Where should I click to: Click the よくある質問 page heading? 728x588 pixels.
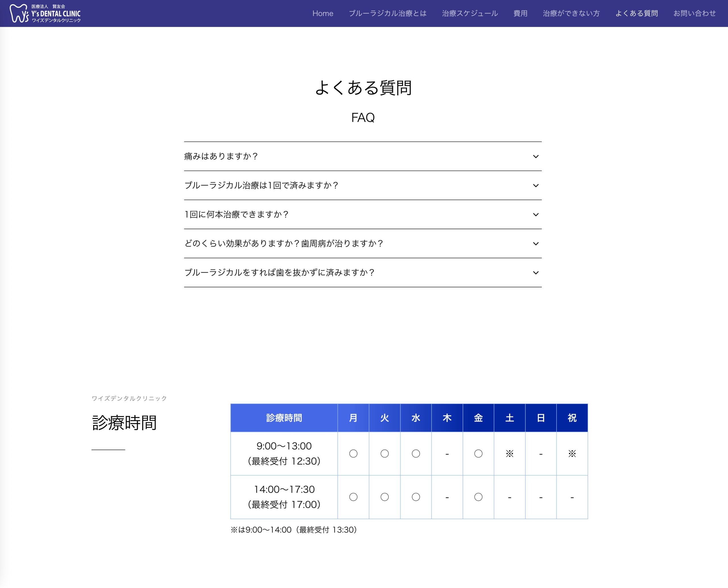[x=363, y=88]
